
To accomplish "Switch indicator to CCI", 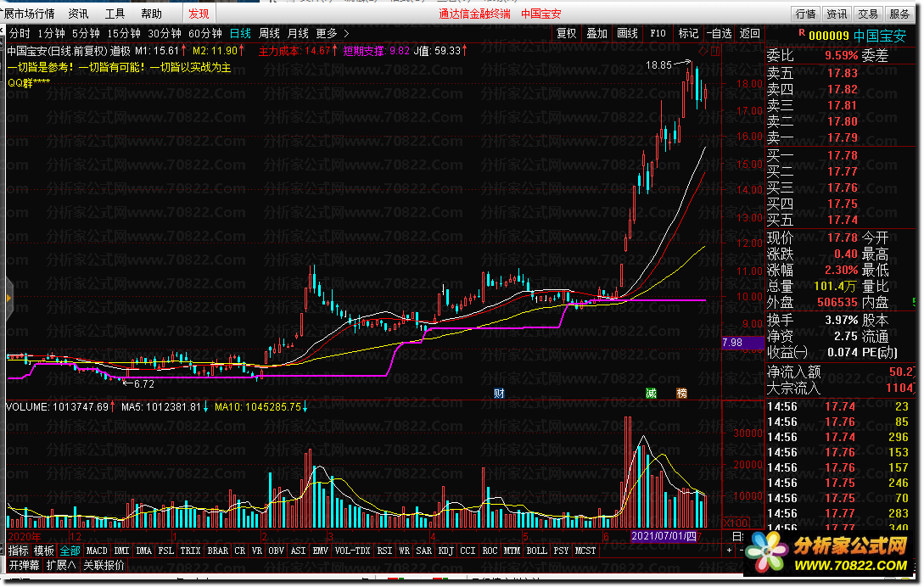I will point(468,551).
